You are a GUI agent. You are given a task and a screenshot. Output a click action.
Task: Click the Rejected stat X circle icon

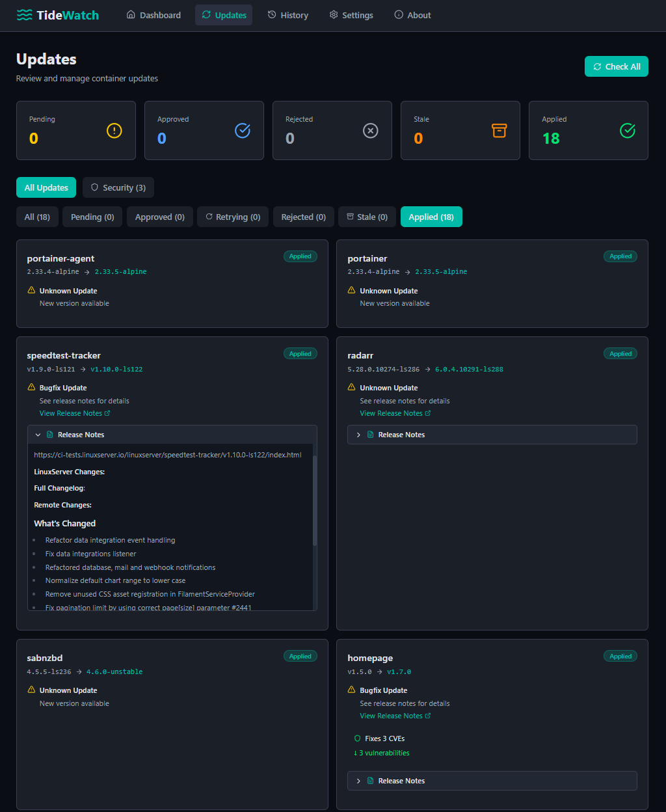pos(370,131)
